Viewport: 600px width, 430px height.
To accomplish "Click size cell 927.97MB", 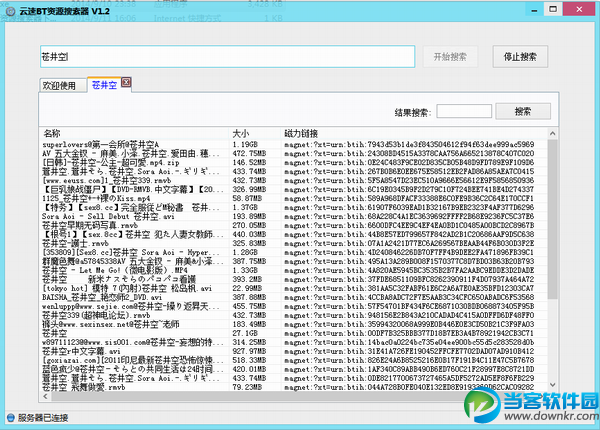I will (249, 351).
